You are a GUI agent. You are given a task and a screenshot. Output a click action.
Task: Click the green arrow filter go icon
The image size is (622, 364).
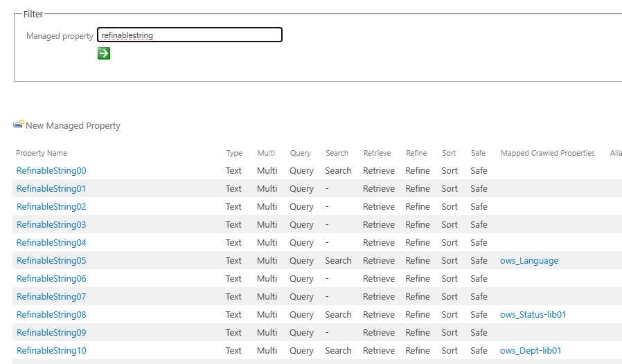point(104,53)
